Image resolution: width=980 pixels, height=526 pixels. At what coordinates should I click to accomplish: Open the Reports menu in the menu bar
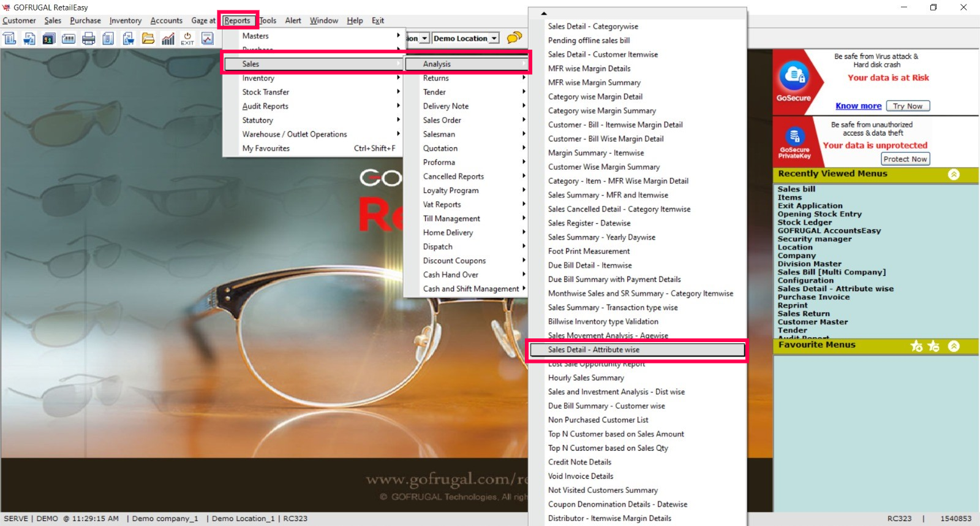pyautogui.click(x=237, y=20)
